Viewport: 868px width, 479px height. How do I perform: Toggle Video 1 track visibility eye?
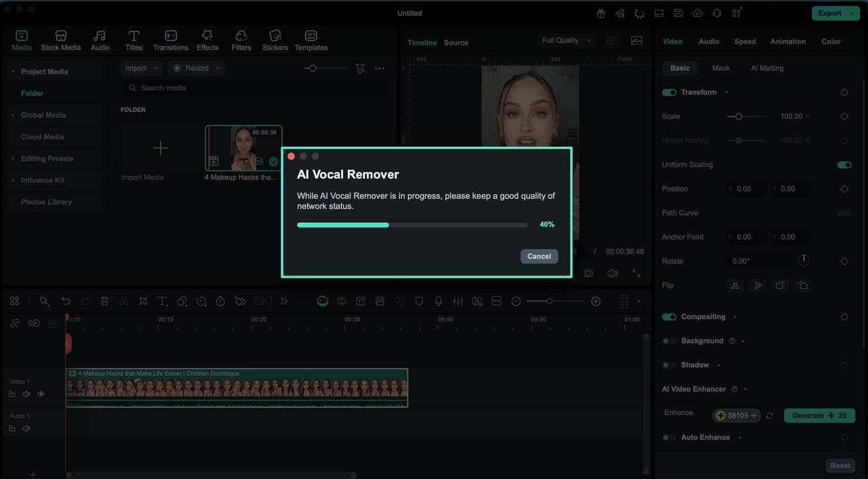41,394
